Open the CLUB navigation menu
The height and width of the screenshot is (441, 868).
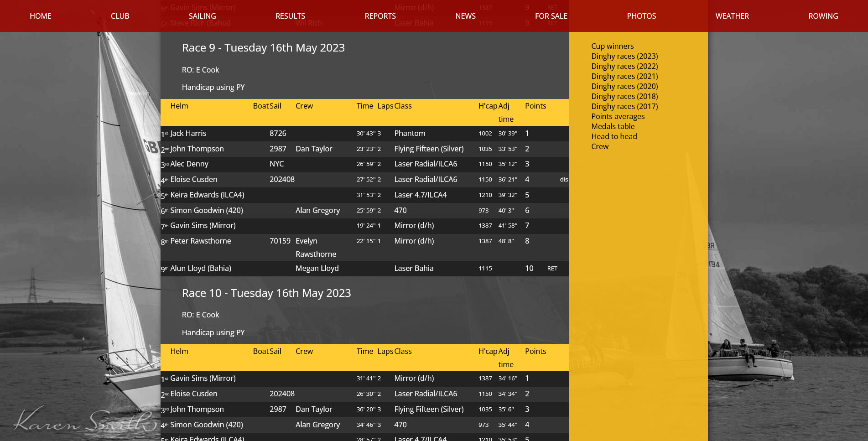point(120,16)
